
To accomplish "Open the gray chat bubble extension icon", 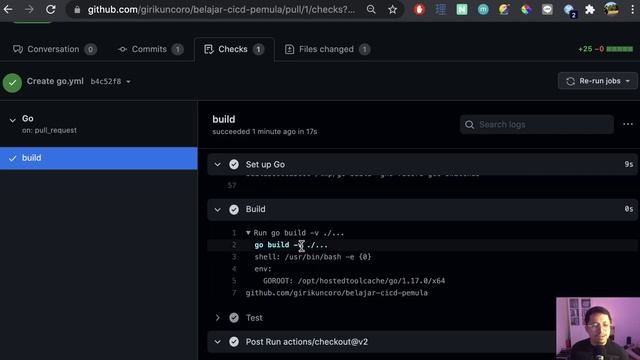I will [x=547, y=9].
